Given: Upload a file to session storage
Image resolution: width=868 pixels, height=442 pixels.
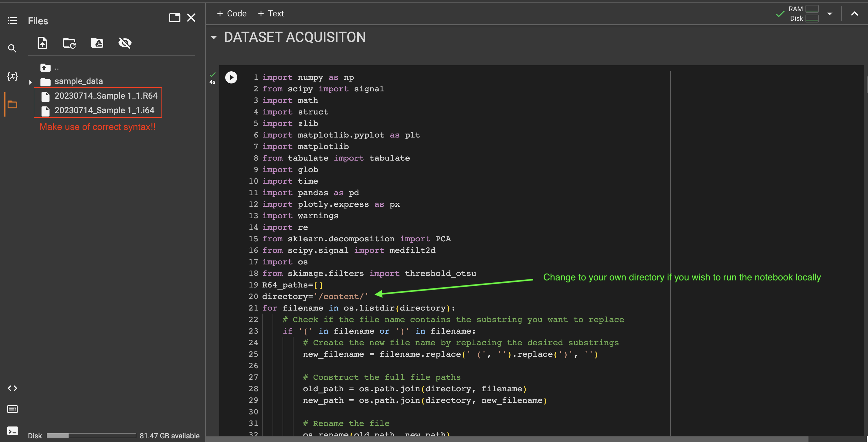Looking at the screenshot, I should tap(42, 43).
